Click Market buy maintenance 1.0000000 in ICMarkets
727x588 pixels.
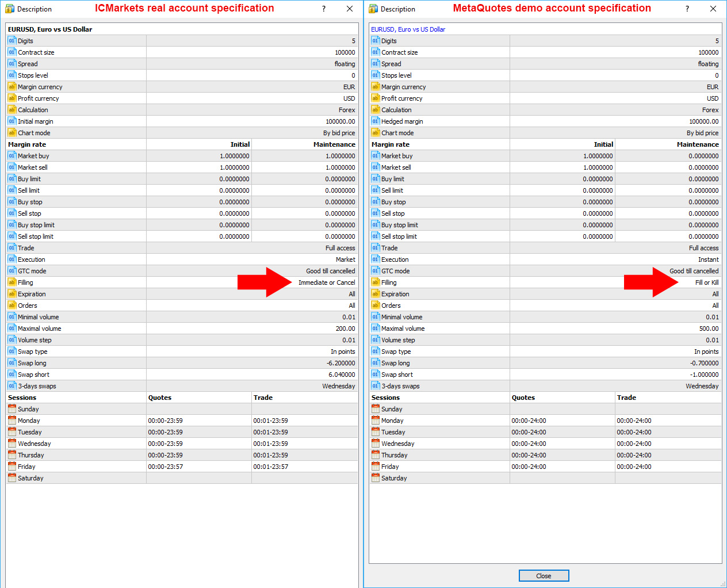(340, 156)
